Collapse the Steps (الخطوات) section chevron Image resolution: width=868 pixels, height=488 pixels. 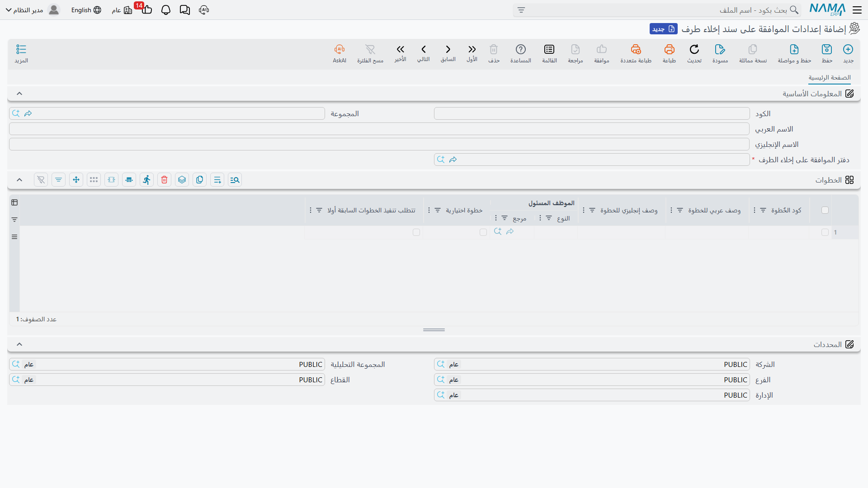[x=19, y=180]
